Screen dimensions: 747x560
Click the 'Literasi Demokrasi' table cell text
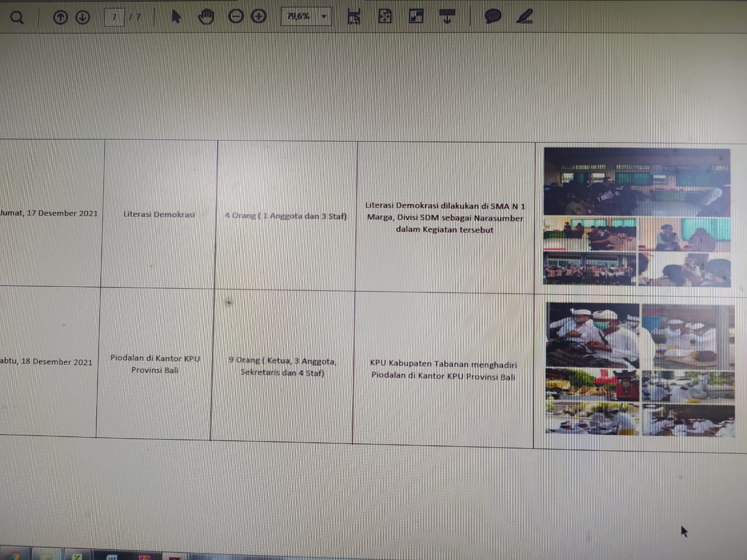[x=159, y=214]
